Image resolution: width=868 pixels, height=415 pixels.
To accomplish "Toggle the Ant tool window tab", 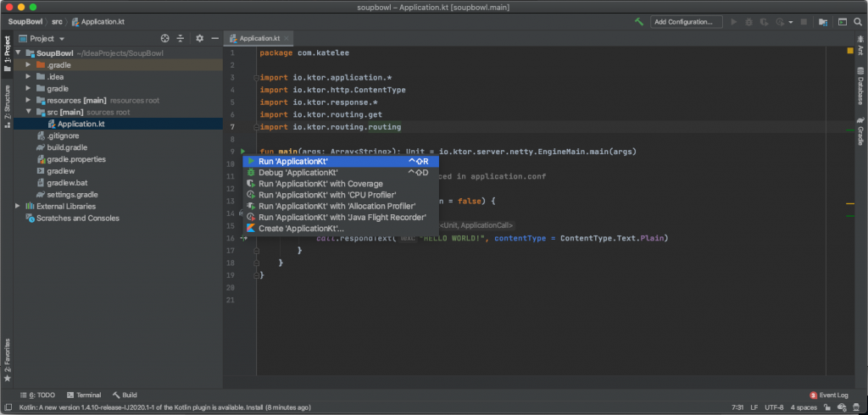I will pyautogui.click(x=861, y=46).
